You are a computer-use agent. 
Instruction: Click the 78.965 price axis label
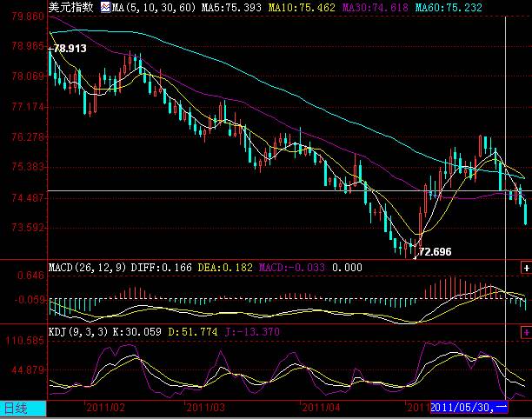pos(28,46)
